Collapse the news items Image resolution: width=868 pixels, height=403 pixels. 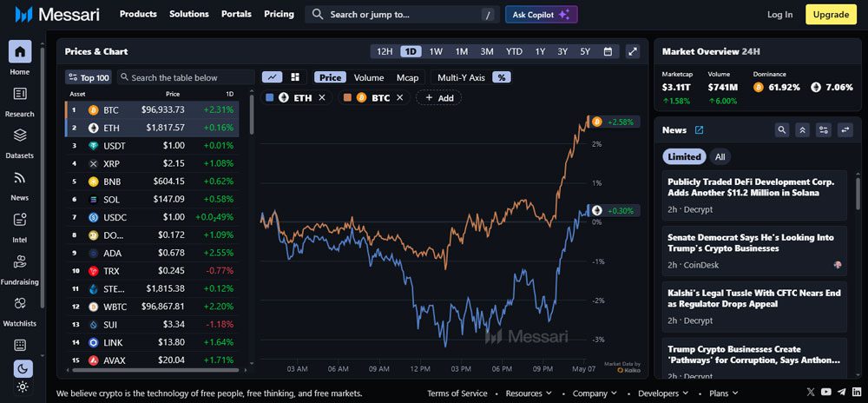point(802,130)
